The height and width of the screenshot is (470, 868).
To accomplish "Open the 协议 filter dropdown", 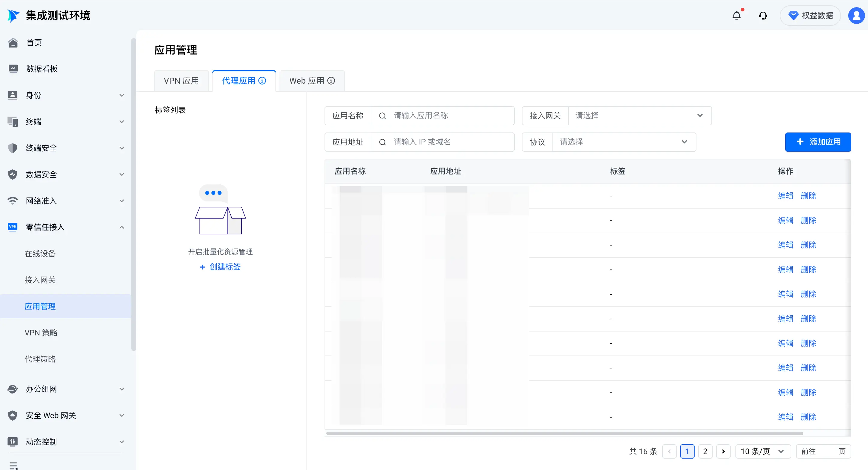I will pos(624,142).
